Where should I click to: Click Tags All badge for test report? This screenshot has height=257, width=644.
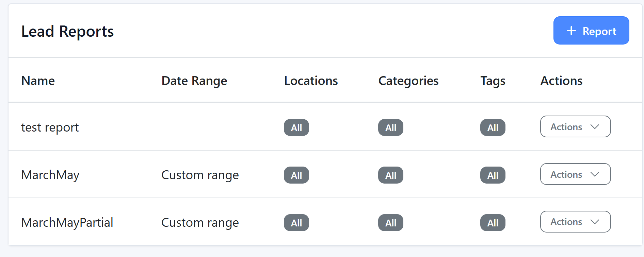[493, 128]
